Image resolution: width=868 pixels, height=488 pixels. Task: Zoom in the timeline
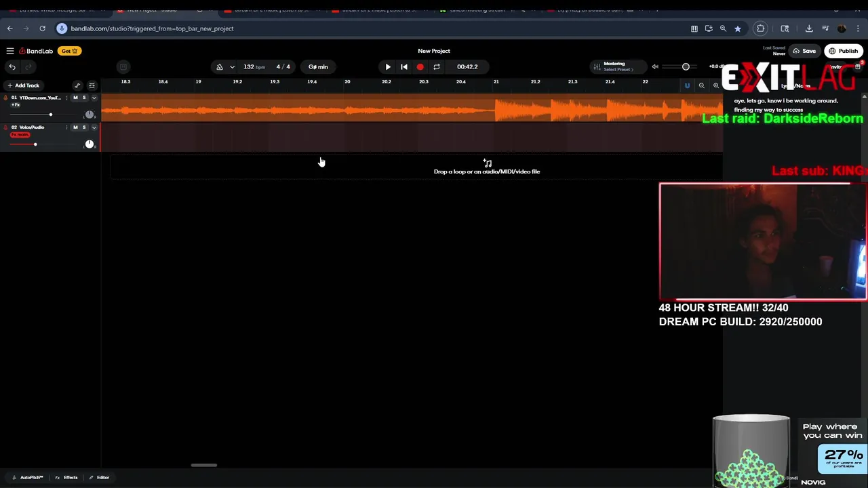click(x=716, y=85)
